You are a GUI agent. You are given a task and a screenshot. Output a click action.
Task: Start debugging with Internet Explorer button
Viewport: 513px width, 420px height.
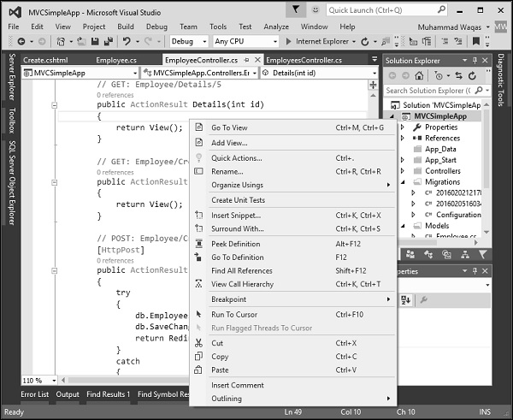(x=320, y=41)
